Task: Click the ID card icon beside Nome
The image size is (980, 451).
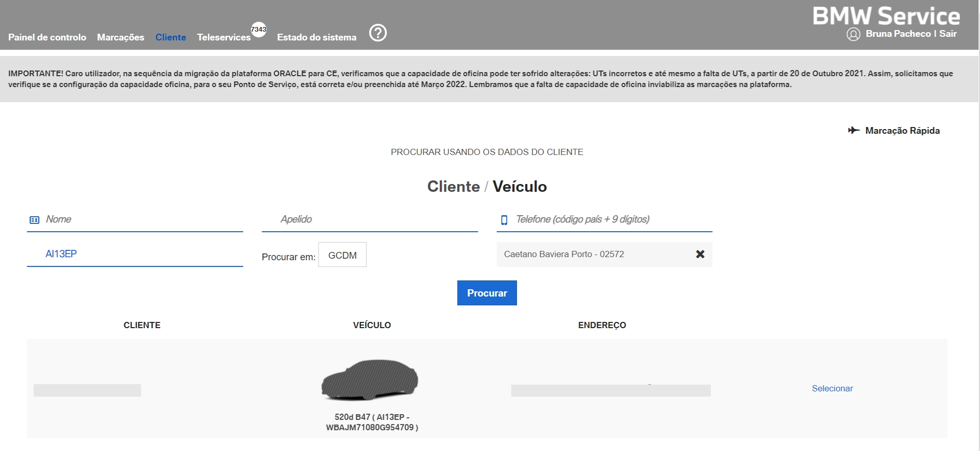Action: [34, 220]
